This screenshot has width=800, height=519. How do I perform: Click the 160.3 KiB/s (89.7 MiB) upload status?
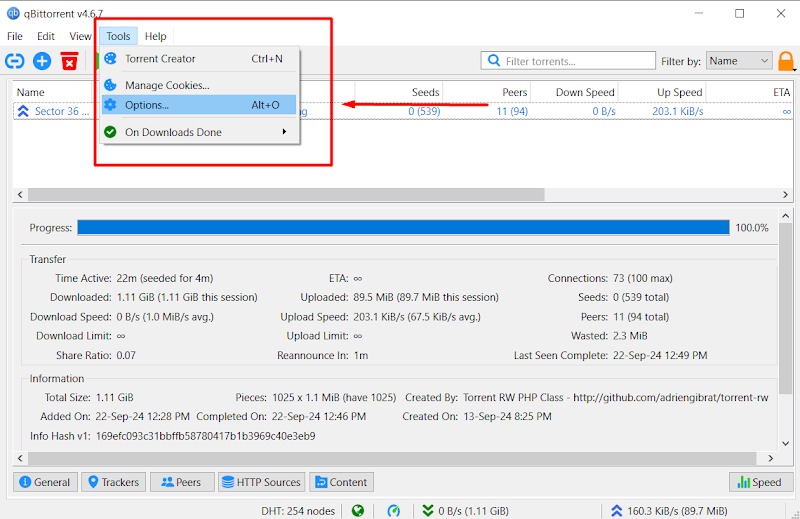(678, 511)
